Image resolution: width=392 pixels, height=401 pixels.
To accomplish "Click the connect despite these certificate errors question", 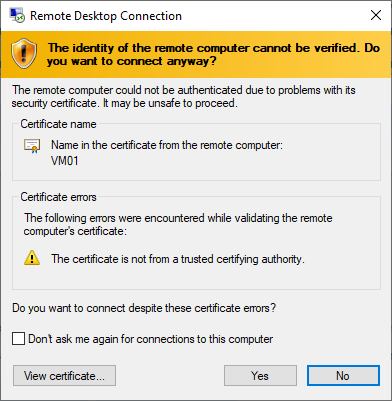I will click(x=144, y=308).
